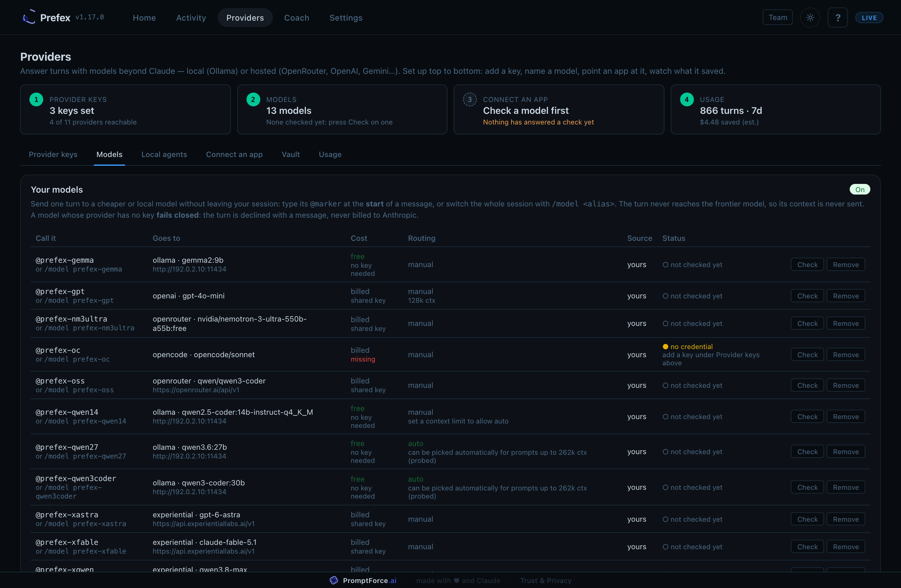
Task: Click the Prefex logo icon
Action: (29, 17)
